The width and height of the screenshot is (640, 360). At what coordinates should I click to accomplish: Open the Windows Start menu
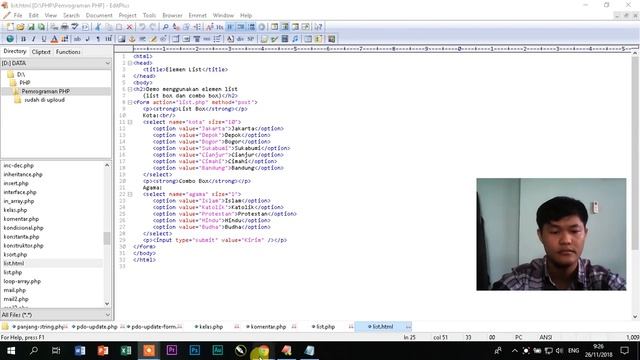pyautogui.click(x=11, y=351)
